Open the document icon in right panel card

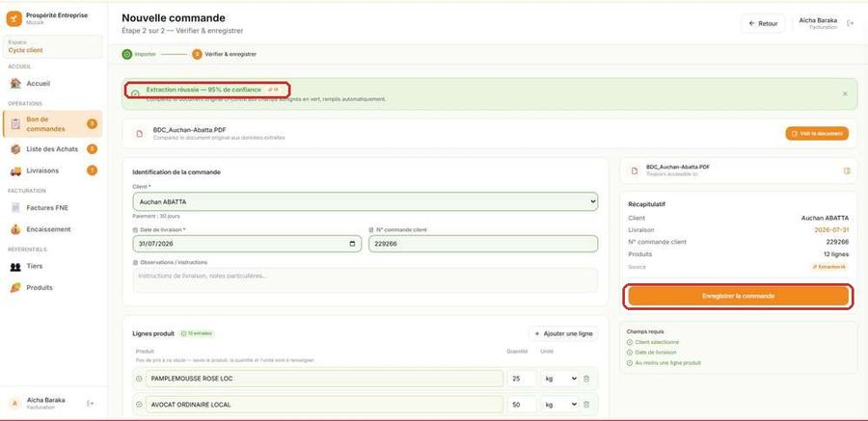click(847, 171)
